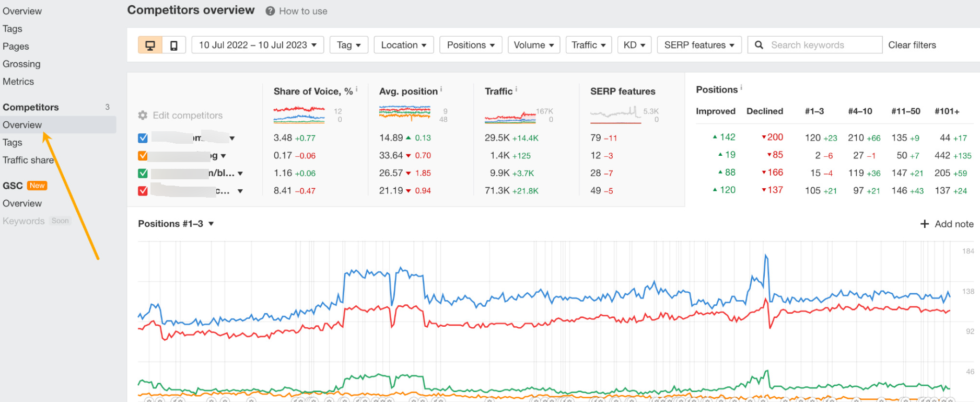
Task: Click the Edit competitors gear icon
Action: pyautogui.click(x=143, y=116)
